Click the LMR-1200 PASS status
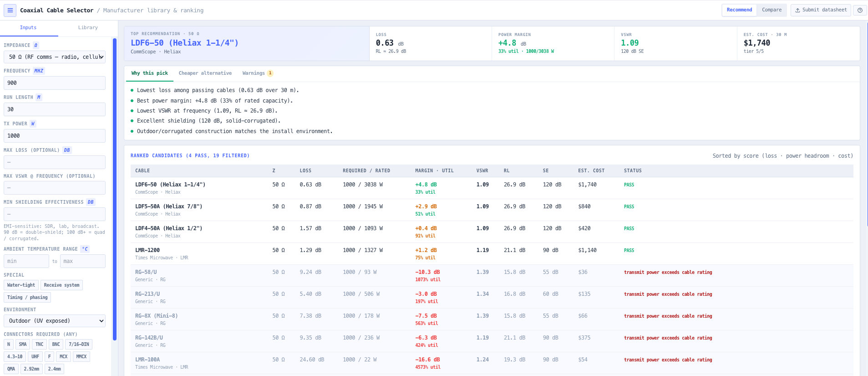Screen dimensions: 868x376 (629, 250)
